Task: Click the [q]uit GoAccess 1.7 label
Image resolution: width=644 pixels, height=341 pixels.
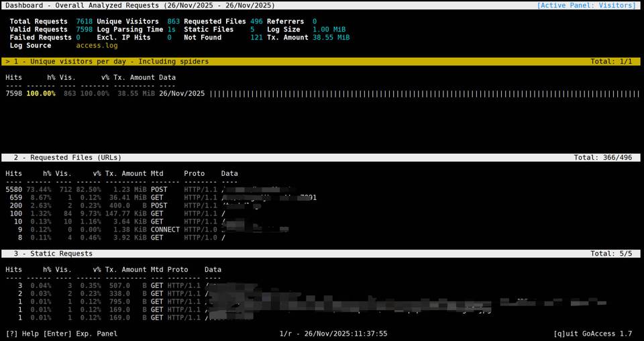Action: 592,334
